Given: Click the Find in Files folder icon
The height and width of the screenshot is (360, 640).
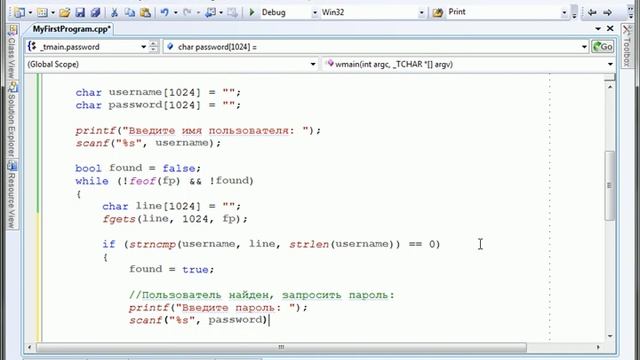Looking at the screenshot, I should pyautogui.click(x=438, y=13).
